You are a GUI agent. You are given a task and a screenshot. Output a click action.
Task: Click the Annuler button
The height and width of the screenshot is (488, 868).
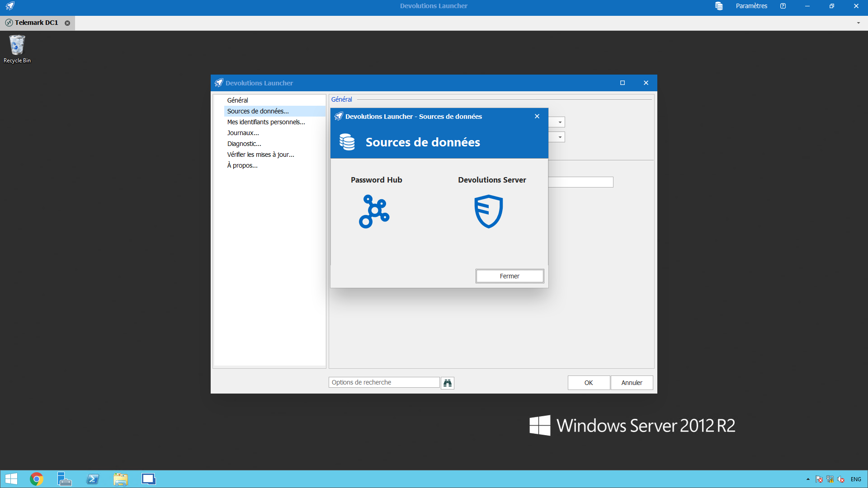pyautogui.click(x=632, y=382)
